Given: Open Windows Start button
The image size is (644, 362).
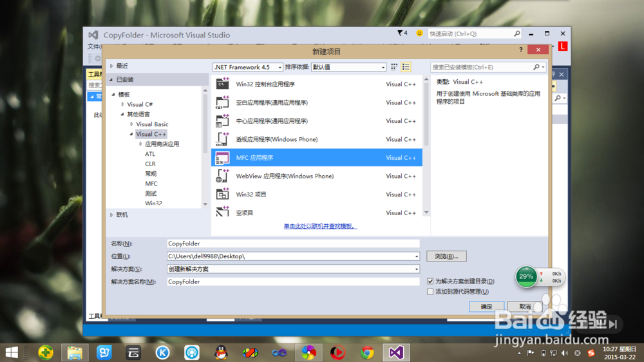Looking at the screenshot, I should coord(12,352).
